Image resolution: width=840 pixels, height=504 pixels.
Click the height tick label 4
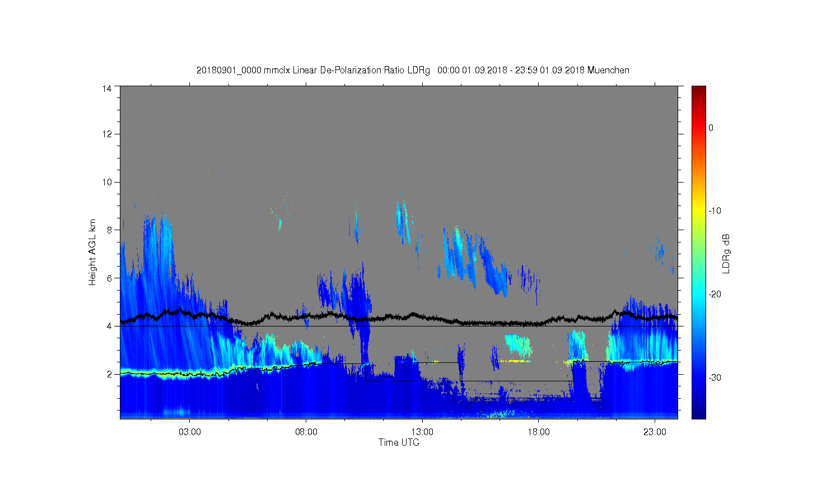(109, 326)
